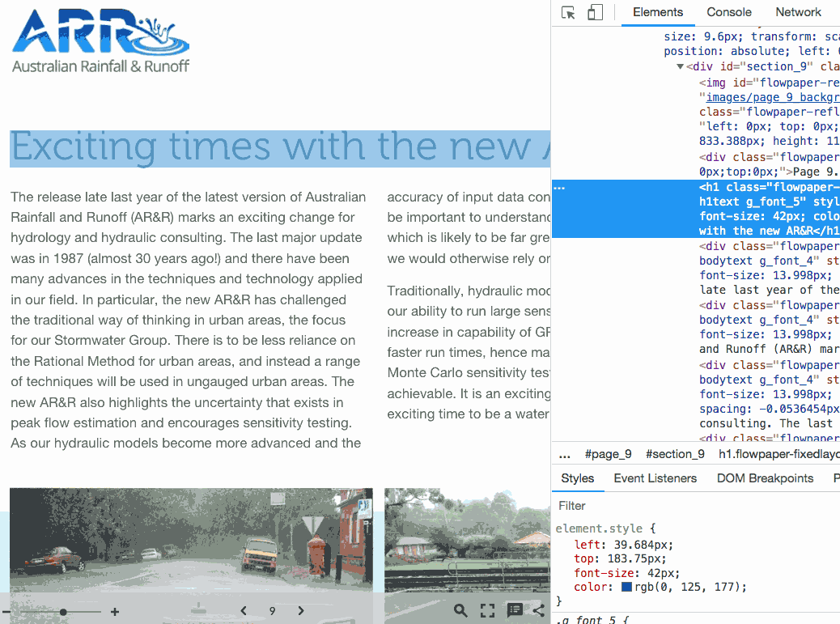Switch to the Console tab
The image size is (840, 624).
click(x=728, y=12)
